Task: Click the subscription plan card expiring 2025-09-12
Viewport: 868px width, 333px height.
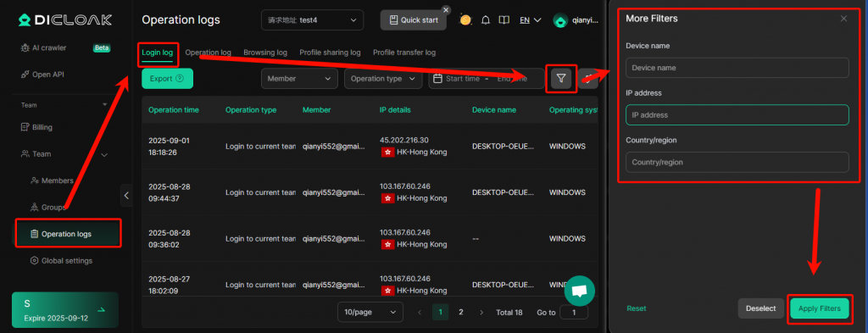Action: (64, 310)
